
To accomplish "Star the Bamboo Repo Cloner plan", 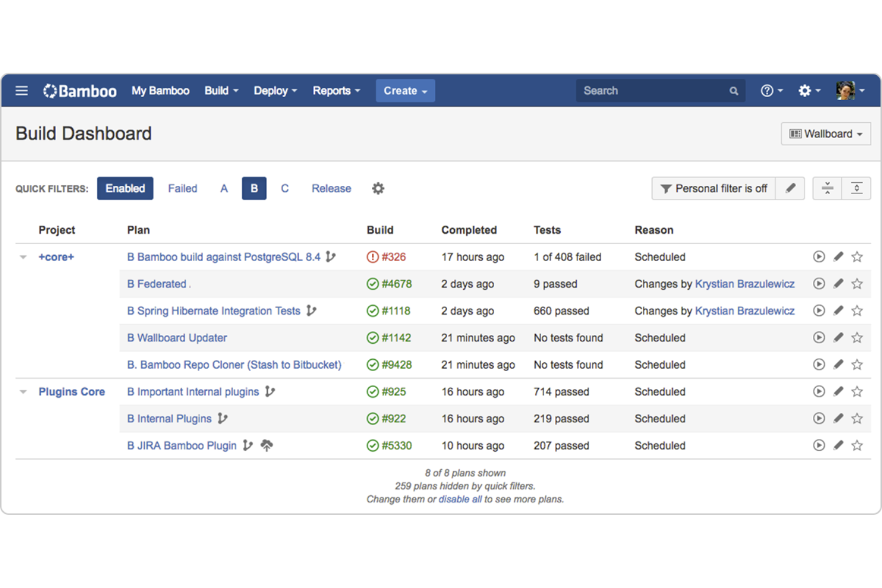I will (x=857, y=364).
